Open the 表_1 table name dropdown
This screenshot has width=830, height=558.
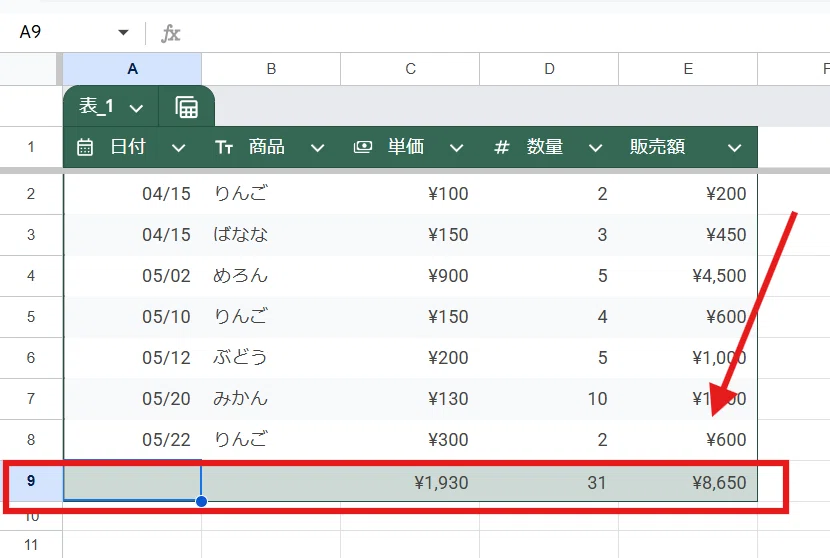pyautogui.click(x=137, y=109)
